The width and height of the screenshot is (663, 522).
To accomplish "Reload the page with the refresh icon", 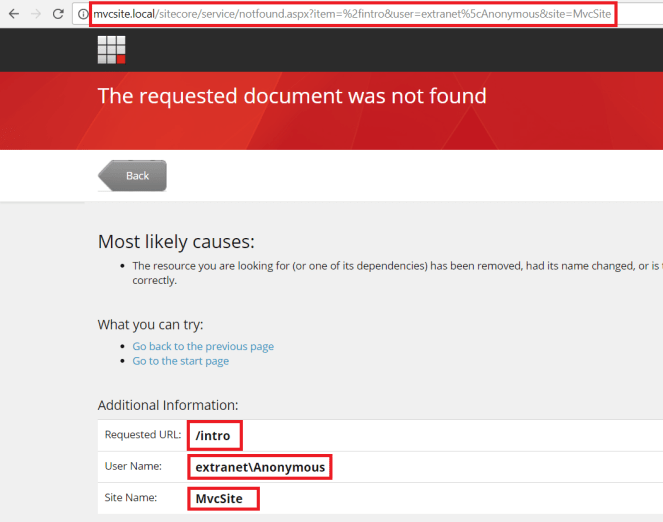I will 58,14.
